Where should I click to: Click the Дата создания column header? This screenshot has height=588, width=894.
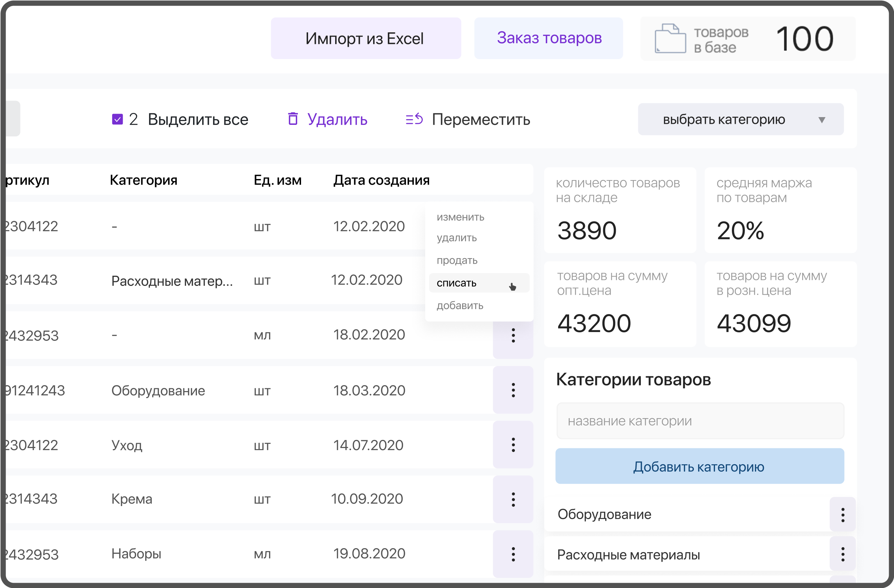381,180
